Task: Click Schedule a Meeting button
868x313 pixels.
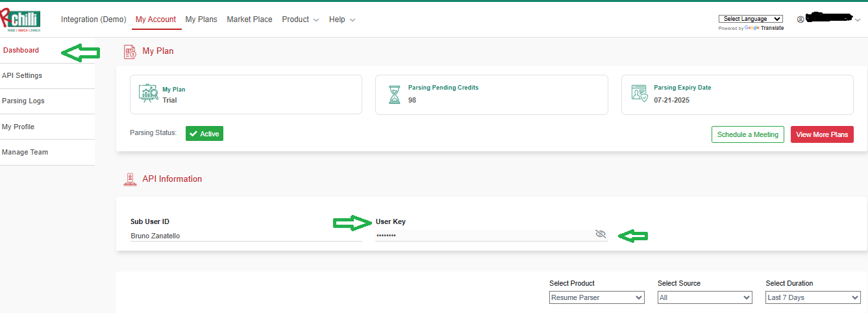Action: 748,134
